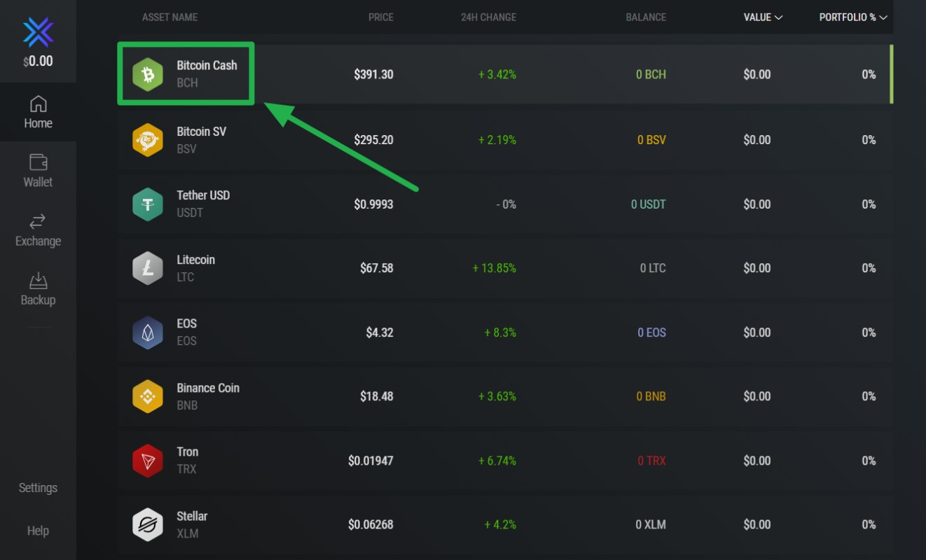This screenshot has height=560, width=926.
Task: Click the 0 BSV balance
Action: (652, 140)
